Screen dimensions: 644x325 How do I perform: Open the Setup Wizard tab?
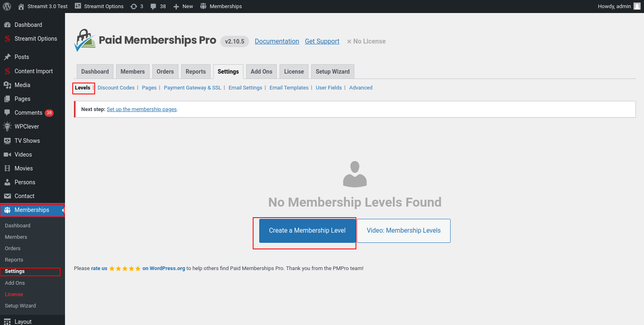(333, 72)
